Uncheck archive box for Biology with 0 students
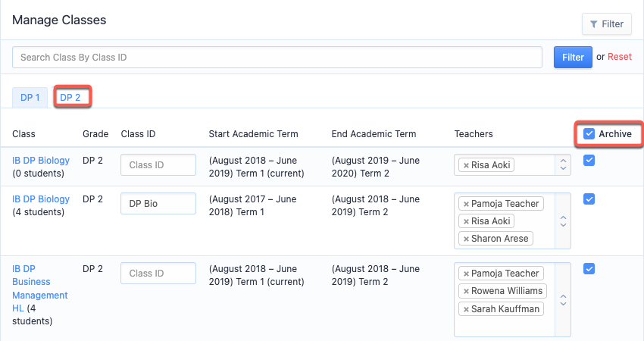This screenshot has height=341, width=644. (589, 160)
